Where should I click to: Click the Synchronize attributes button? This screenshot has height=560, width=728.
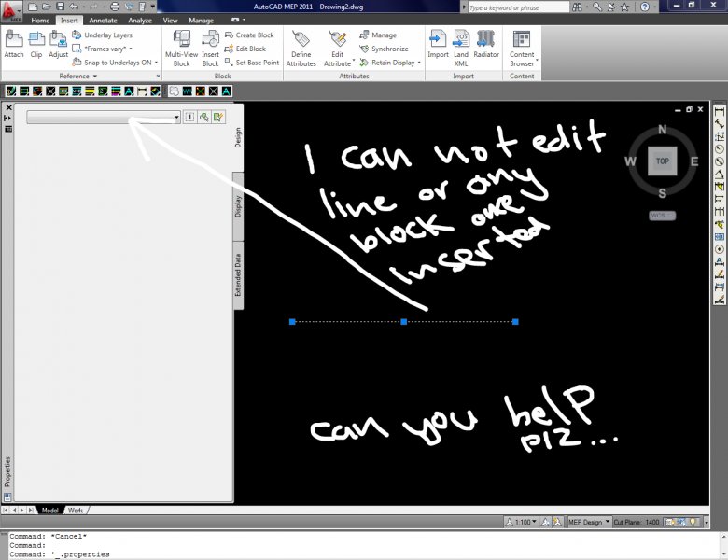pos(384,49)
